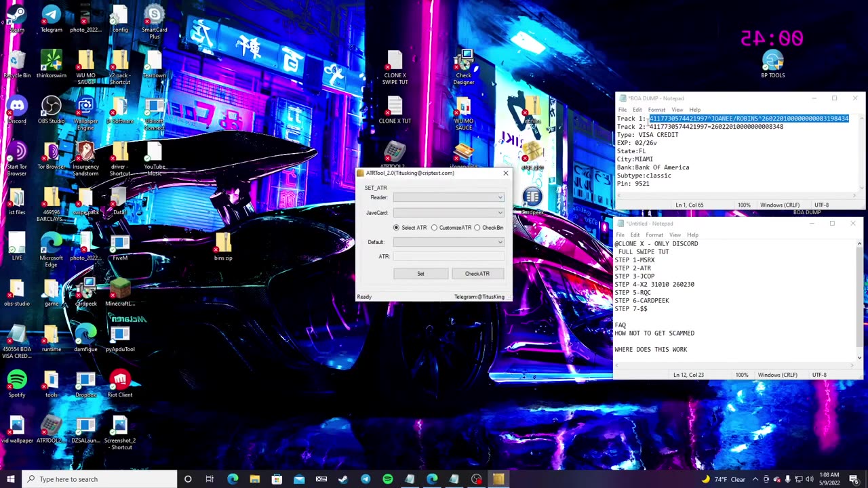Select the Insurgency Sandstorm desktop icon
Image resolution: width=868 pixels, height=488 pixels.
[x=85, y=158]
